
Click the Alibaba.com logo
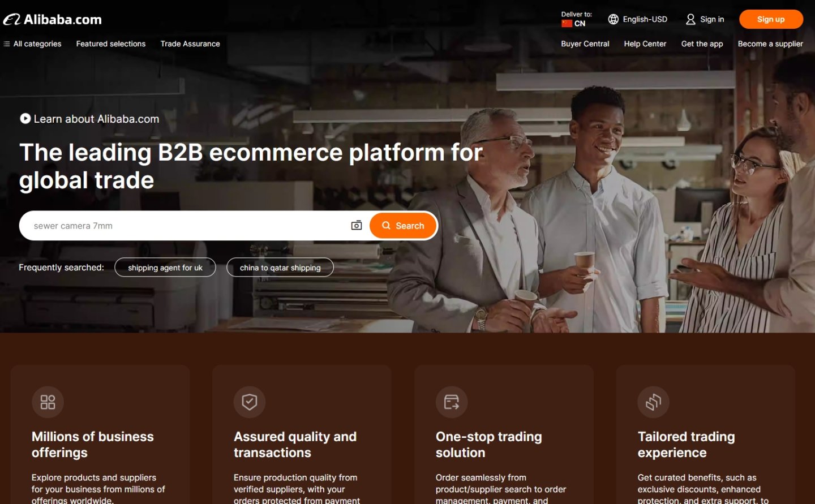[53, 19]
